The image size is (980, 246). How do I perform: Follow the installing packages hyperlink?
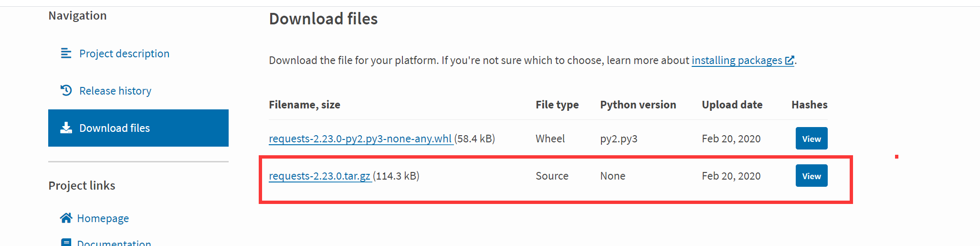737,60
